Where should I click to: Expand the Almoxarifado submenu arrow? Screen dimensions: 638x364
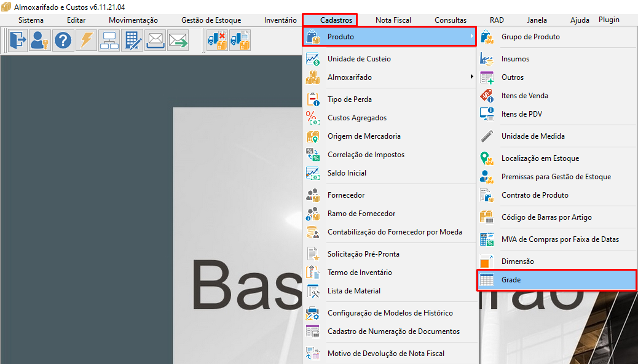pos(471,77)
